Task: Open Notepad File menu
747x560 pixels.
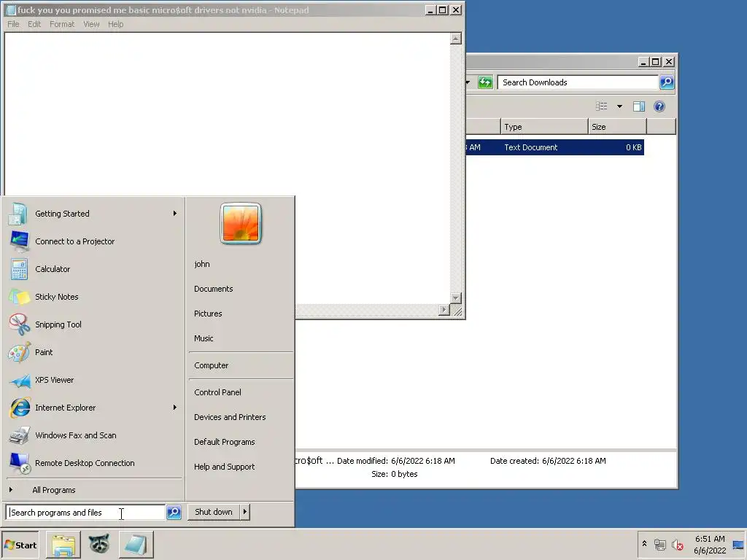Action: pos(13,24)
